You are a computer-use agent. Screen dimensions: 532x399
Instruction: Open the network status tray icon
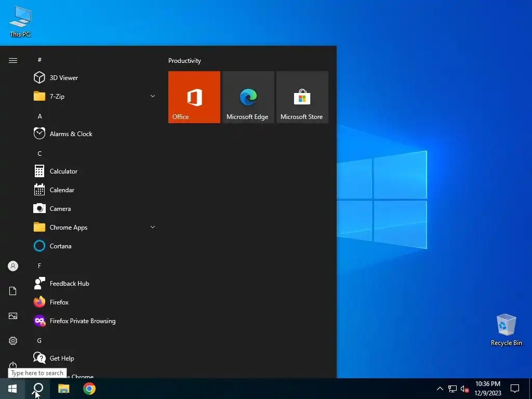[x=453, y=389]
